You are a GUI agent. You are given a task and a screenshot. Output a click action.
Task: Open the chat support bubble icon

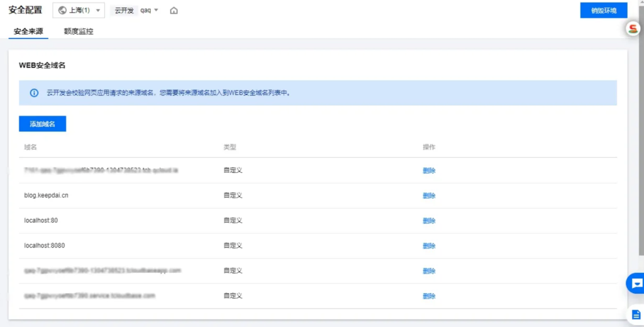636,283
